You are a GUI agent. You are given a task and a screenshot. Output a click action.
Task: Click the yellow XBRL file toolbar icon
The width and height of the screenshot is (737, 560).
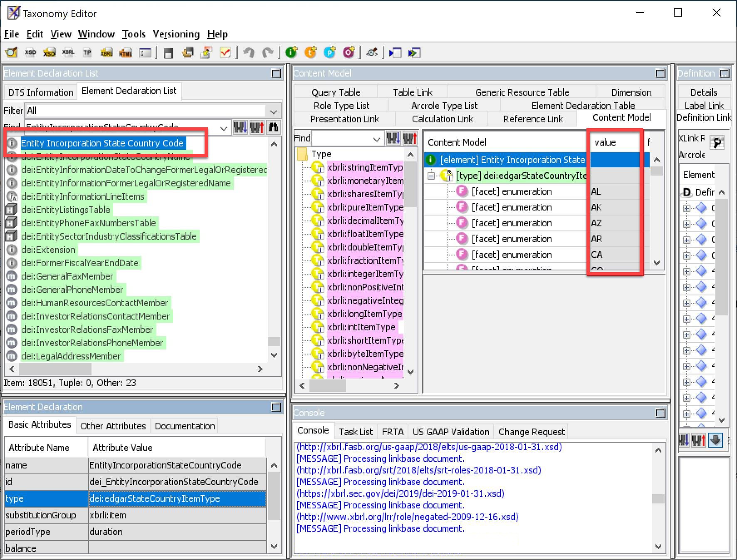(106, 52)
